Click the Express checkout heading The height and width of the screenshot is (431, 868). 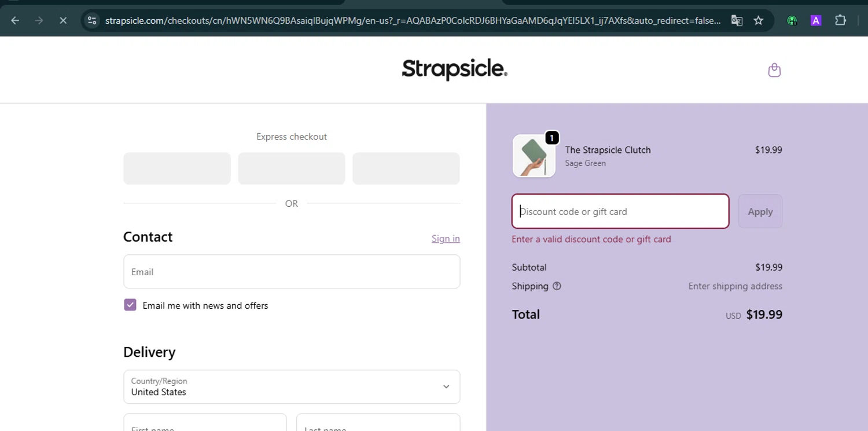click(292, 137)
